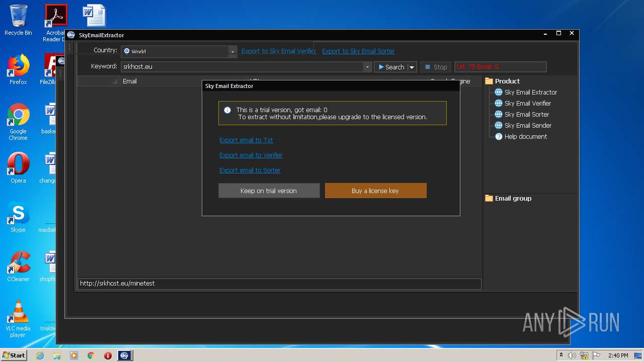This screenshot has height=362, width=644.
Task: Open Export email to Sorter link
Action: (x=250, y=170)
